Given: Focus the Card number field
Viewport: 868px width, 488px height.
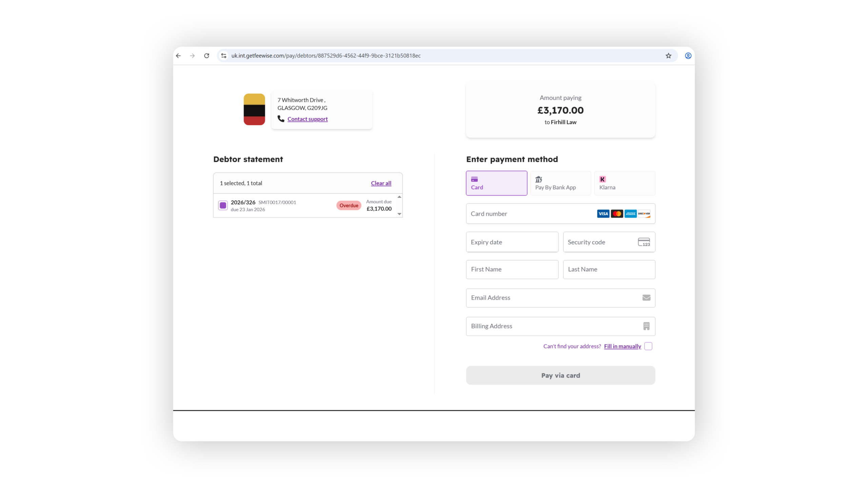Looking at the screenshot, I should pos(529,213).
